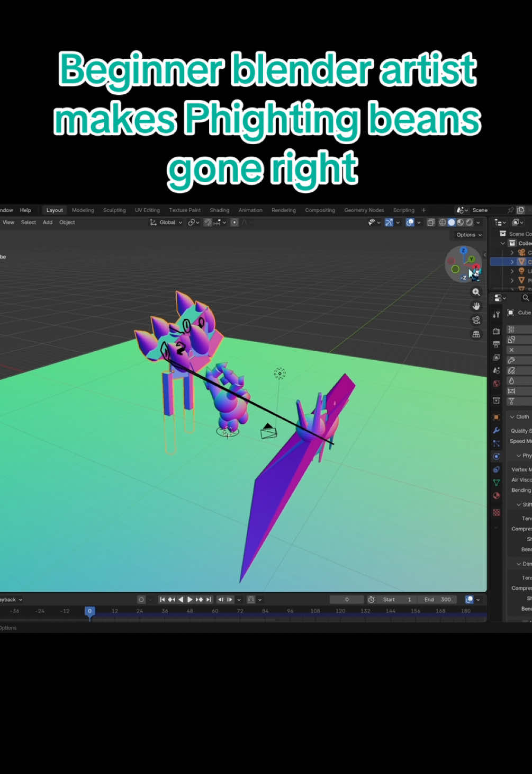Viewport: 532px width, 774px height.
Task: Open the Scene properties tab icon
Action: 496,370
